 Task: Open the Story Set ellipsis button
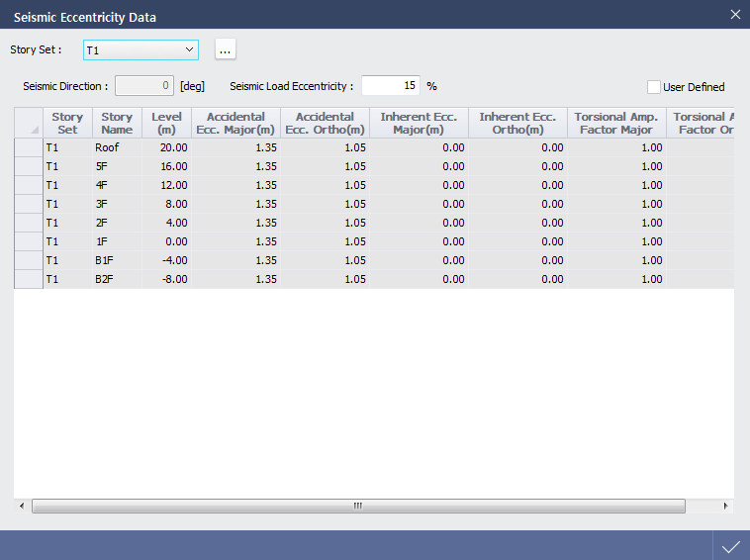226,49
